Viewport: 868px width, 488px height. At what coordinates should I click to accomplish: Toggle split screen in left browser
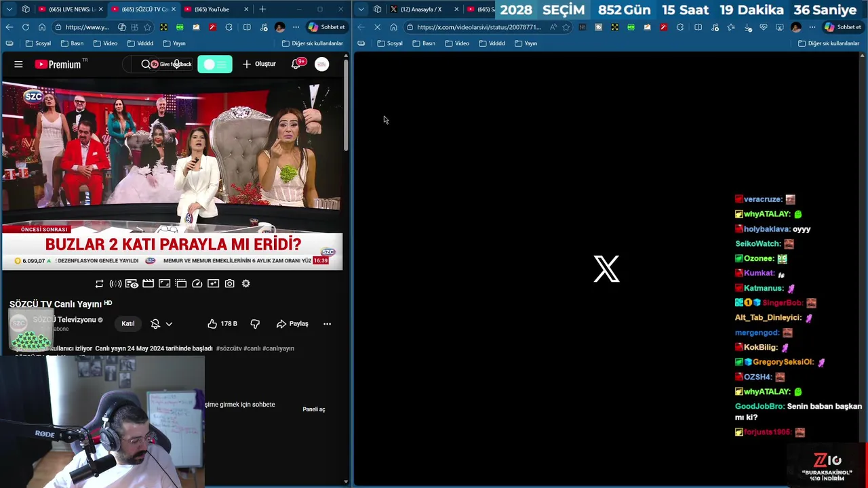(x=247, y=27)
